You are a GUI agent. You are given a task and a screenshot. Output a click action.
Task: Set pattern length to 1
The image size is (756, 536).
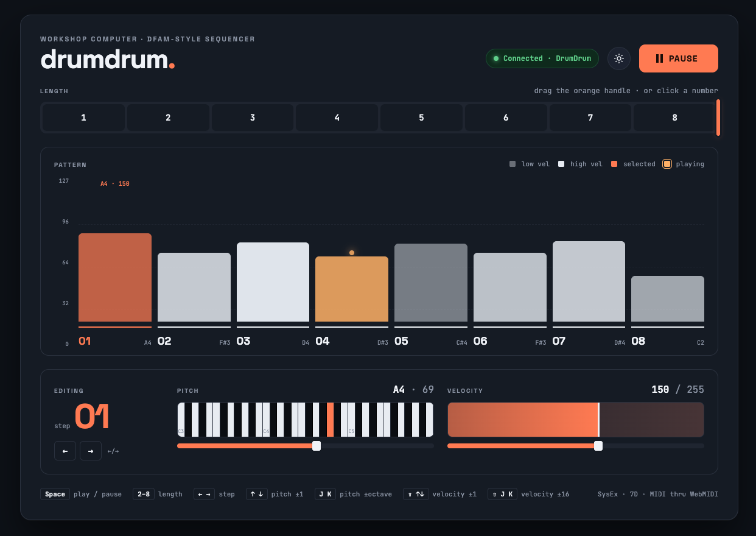pos(83,118)
